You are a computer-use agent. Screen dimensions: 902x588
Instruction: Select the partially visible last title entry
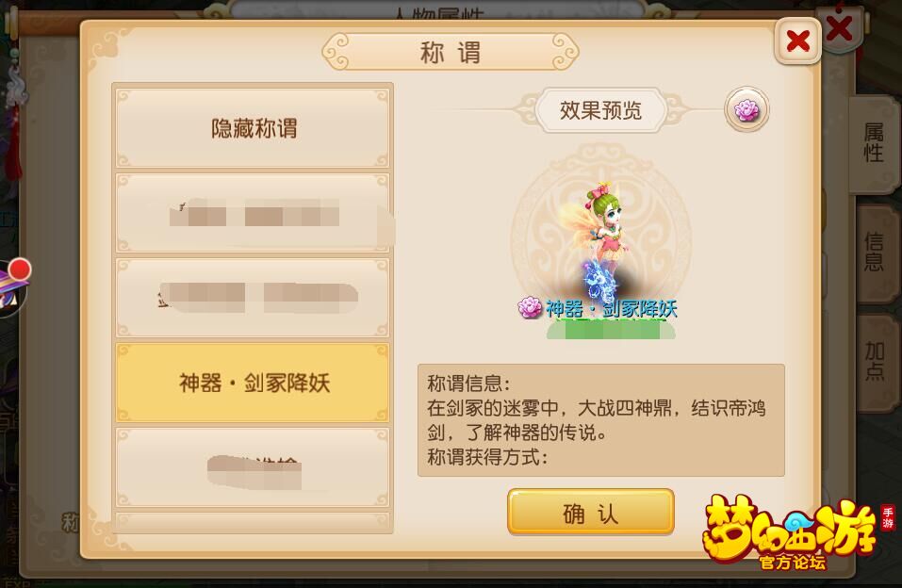(x=253, y=522)
